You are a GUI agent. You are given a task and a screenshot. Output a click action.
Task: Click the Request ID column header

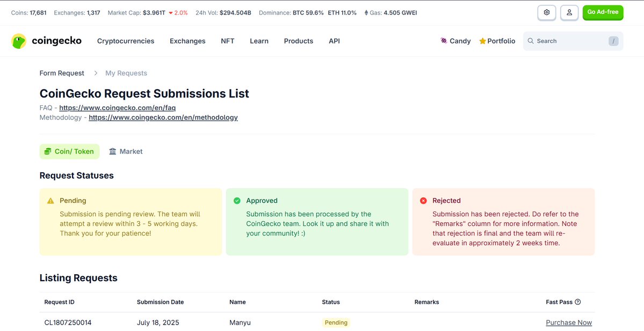[x=60, y=302]
